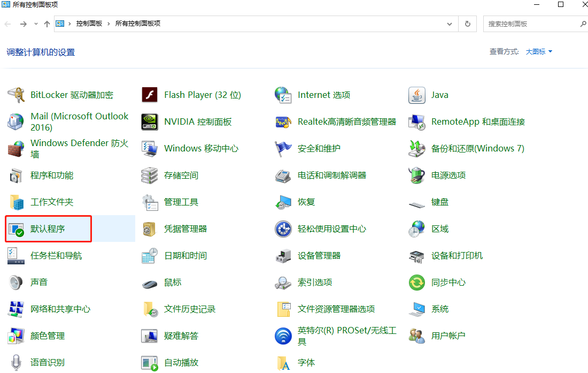Minimize the control panel window
This screenshot has height=373, width=588.
(x=537, y=4)
